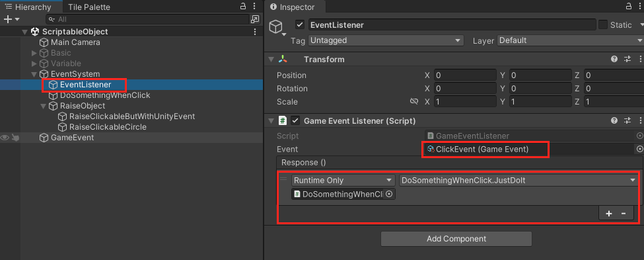This screenshot has width=644, height=260.
Task: Collapse the EventSystem foldout arrow
Action: (34, 75)
